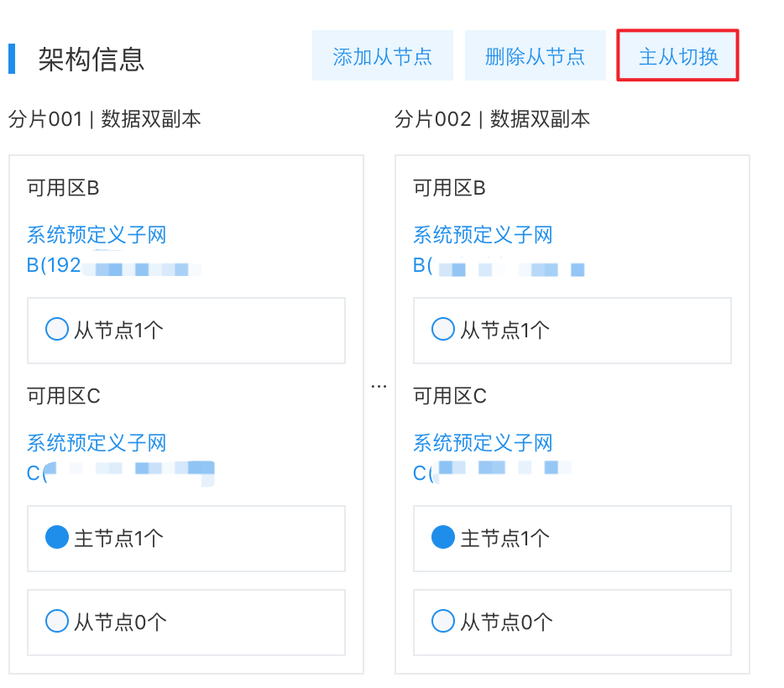Click the 删除从节点 button
The image size is (784, 688).
[x=535, y=55]
